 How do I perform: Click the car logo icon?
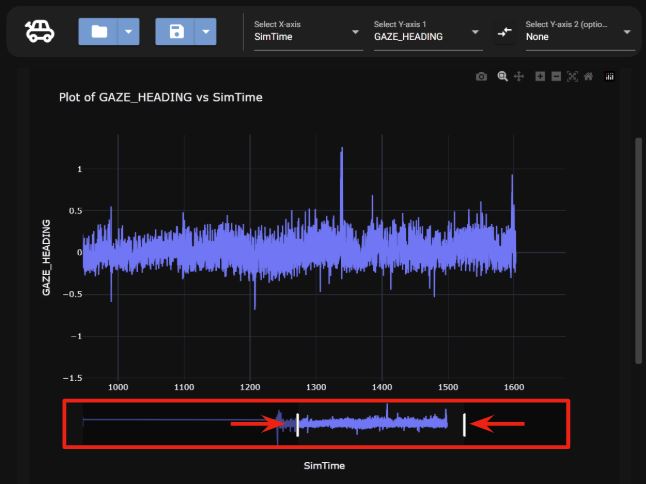(40, 31)
